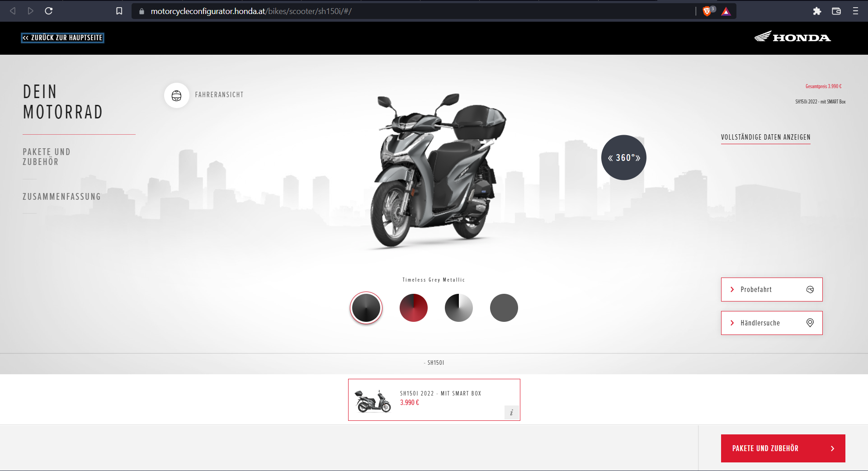Select the plain grey color swatch
Screen dimensions: 868x471
(x=504, y=308)
